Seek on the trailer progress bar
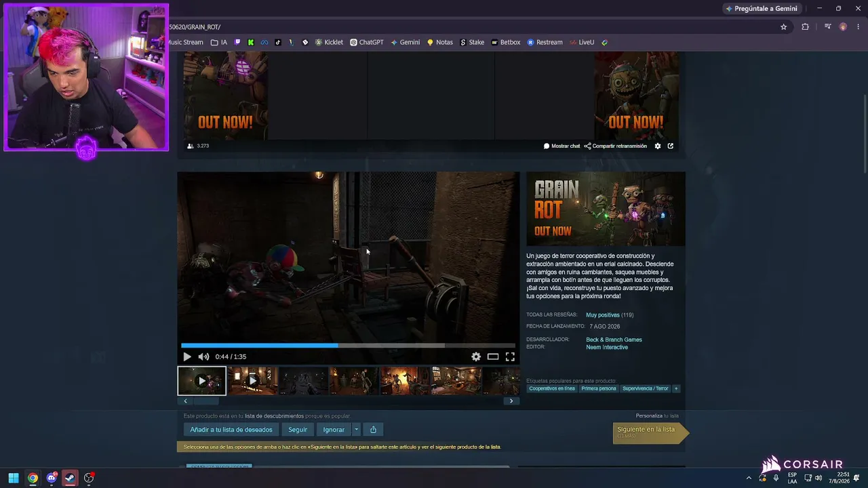Viewport: 868px width, 488px height. click(348, 346)
